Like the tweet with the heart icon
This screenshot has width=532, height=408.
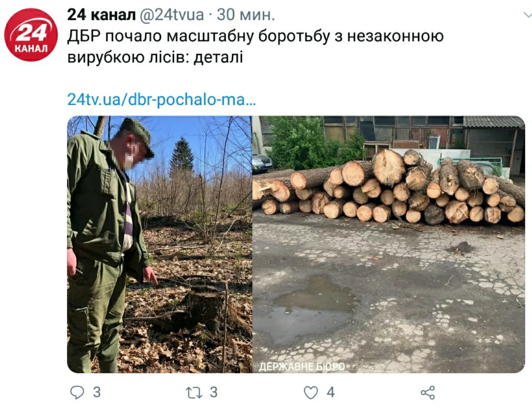click(310, 393)
